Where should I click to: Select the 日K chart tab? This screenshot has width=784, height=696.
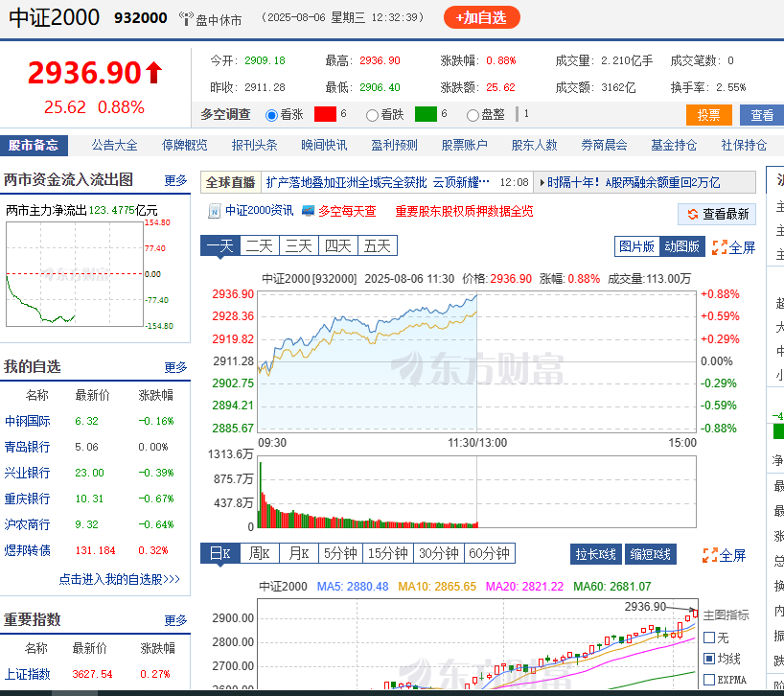coord(220,553)
